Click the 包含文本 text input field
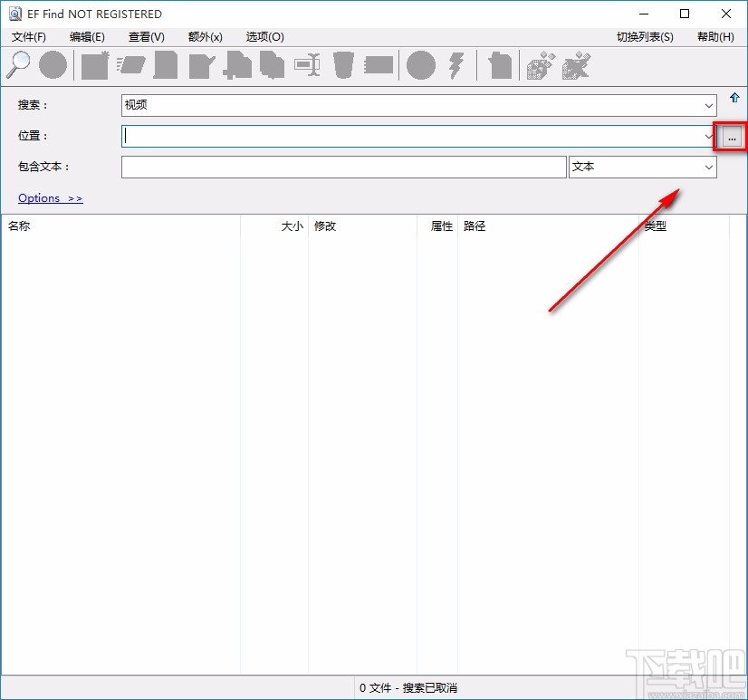The height and width of the screenshot is (700, 748). coord(343,168)
